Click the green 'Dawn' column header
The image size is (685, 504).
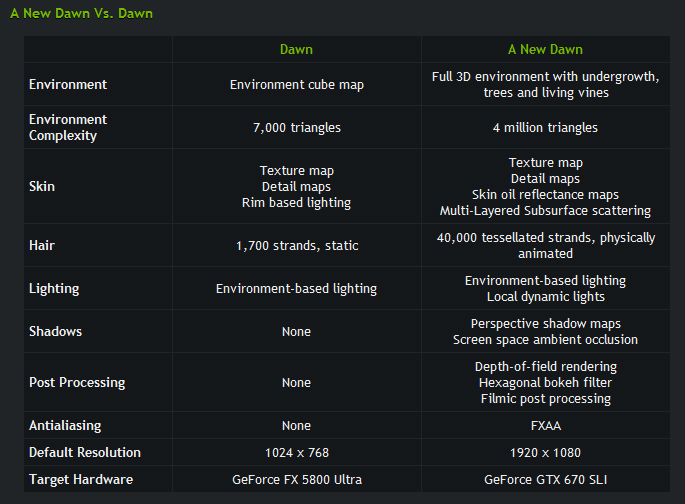pos(296,49)
